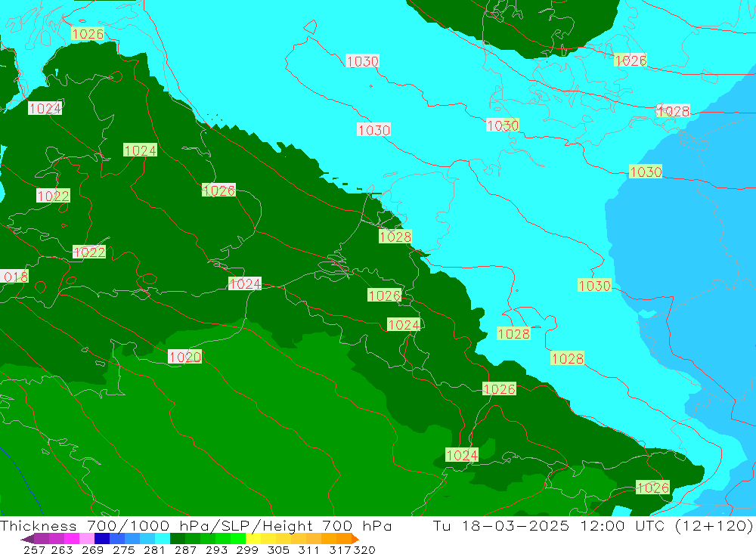
Task: Click the cut-off '018' isobar label
Action: [14, 277]
